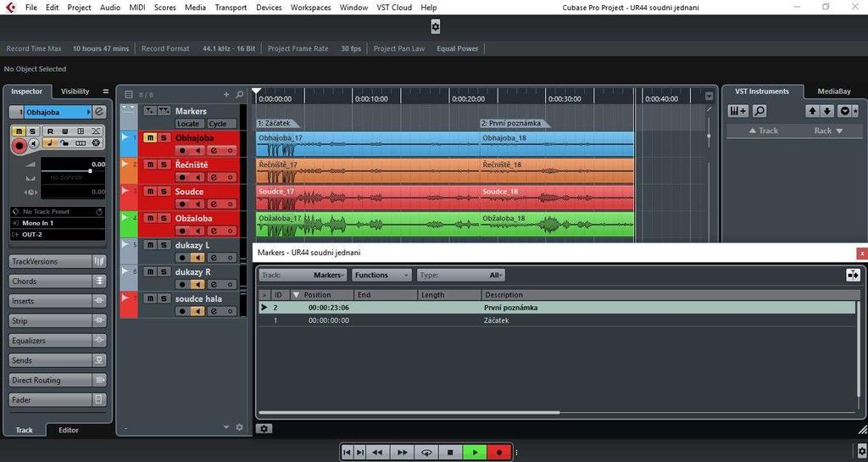Image resolution: width=868 pixels, height=462 pixels.
Task: Click the fast forward transport button
Action: 403,452
